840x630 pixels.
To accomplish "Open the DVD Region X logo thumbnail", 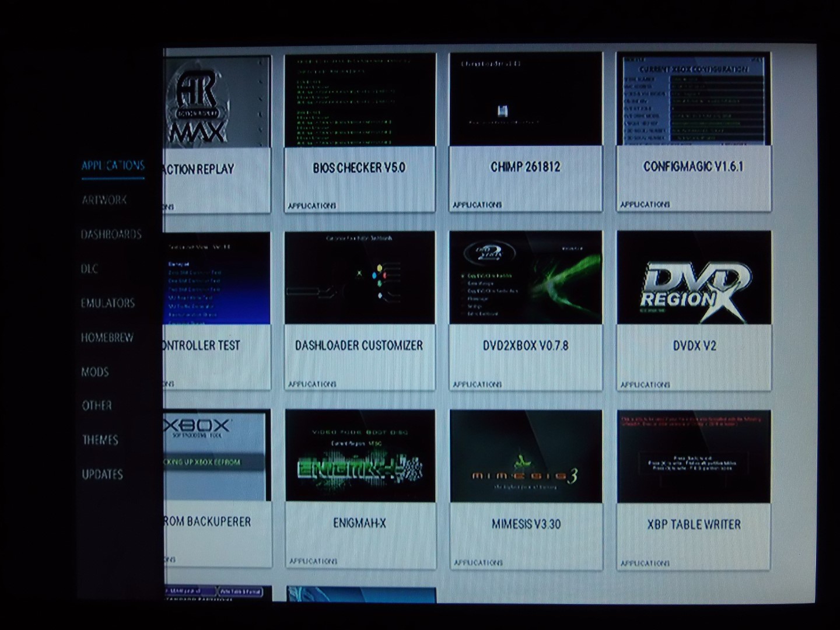I will 694,278.
